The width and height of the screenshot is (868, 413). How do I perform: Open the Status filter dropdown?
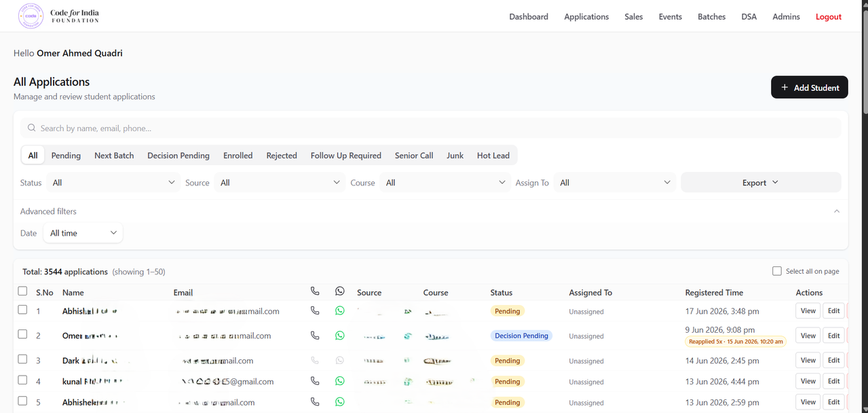tap(114, 183)
